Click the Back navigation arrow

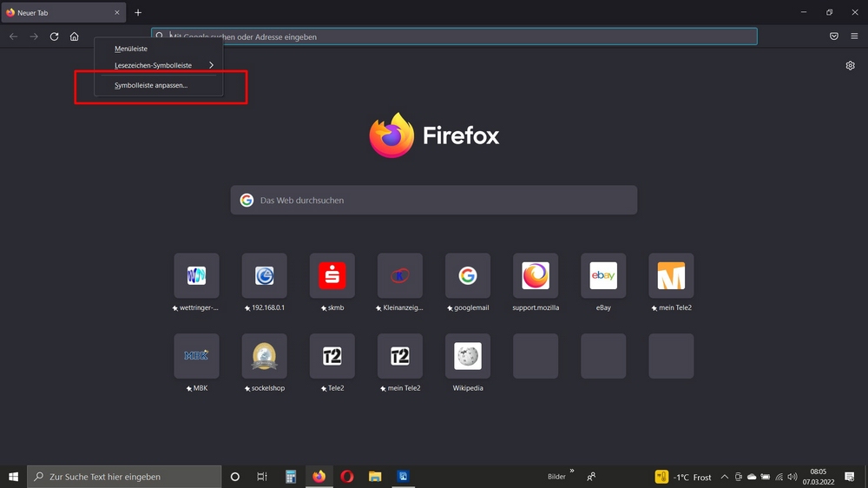click(13, 36)
